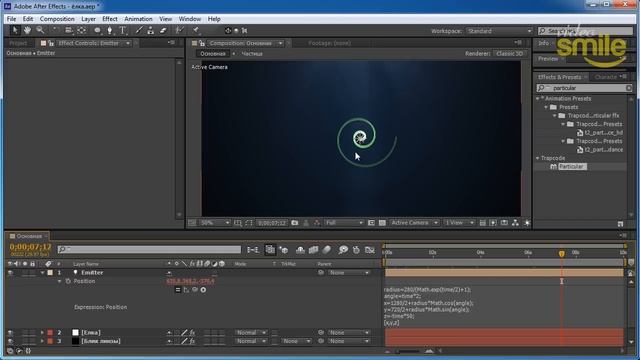The height and width of the screenshot is (360, 640).
Task: Select the Pen tool
Action: point(110,30)
